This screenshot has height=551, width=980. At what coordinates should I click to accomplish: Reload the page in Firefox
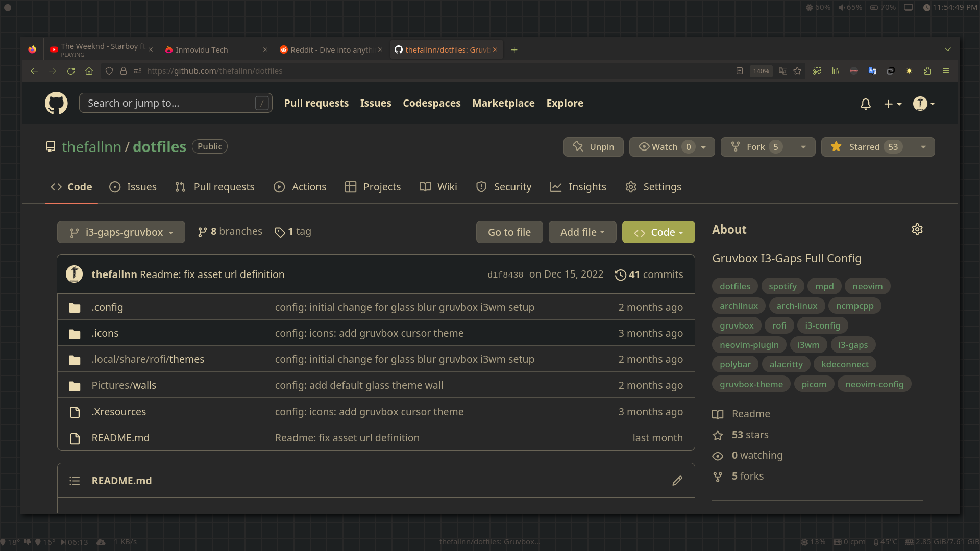tap(71, 71)
